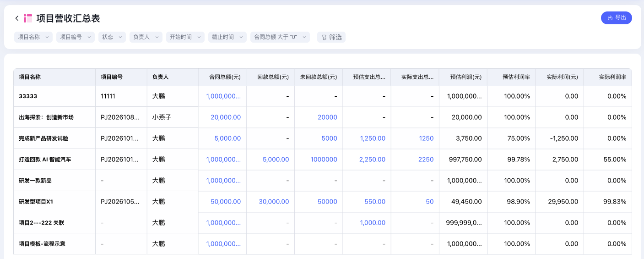Open the 1250 actual expense link

click(x=426, y=138)
